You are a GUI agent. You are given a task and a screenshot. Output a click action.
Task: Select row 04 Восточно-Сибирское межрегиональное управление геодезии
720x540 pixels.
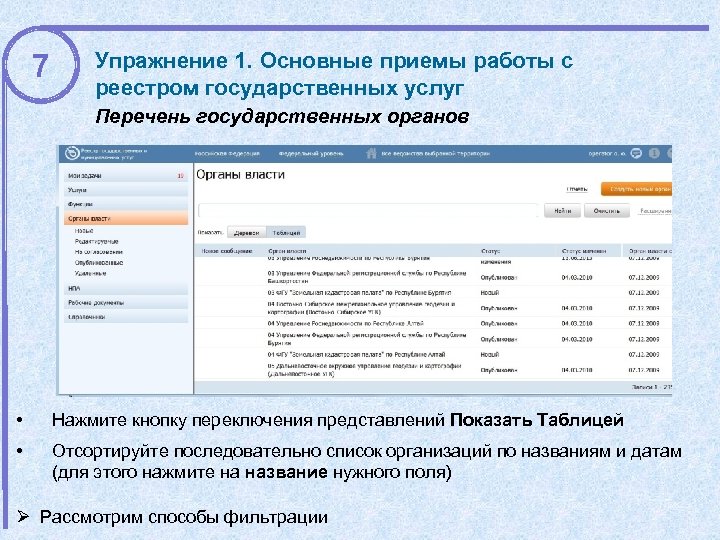click(434, 308)
